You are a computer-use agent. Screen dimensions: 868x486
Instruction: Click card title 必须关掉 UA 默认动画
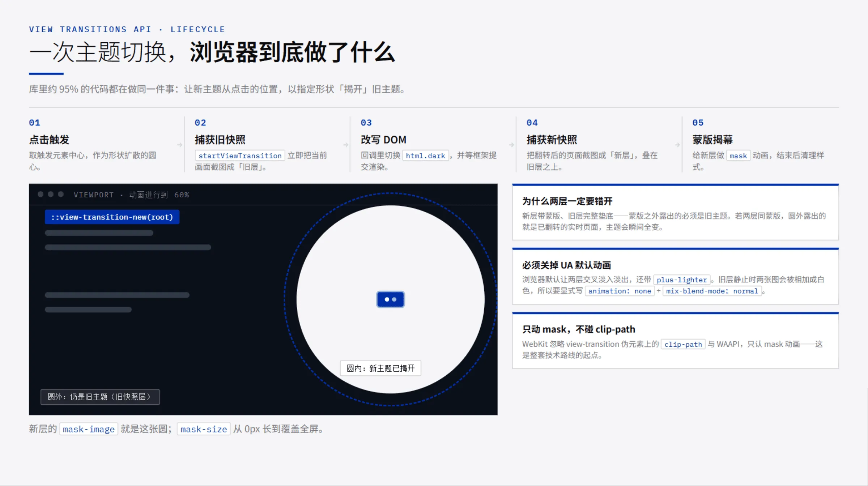[x=566, y=265]
